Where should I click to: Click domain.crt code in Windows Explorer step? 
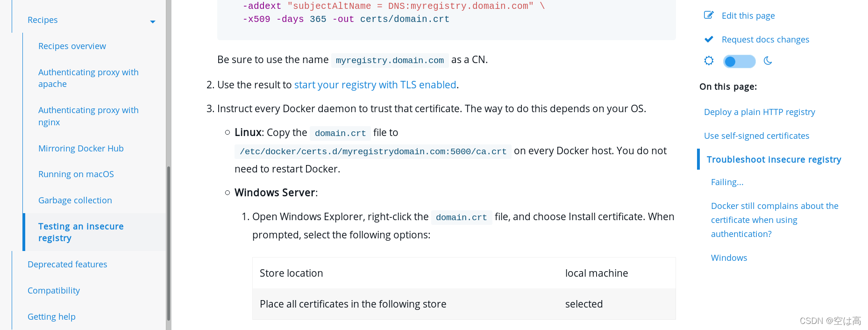click(x=461, y=217)
